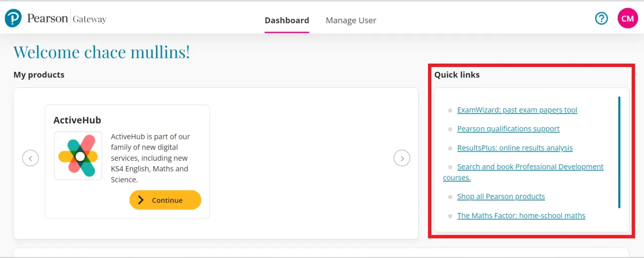The height and width of the screenshot is (258, 644).
Task: Switch to the Dashboard tab
Action: [x=286, y=20]
